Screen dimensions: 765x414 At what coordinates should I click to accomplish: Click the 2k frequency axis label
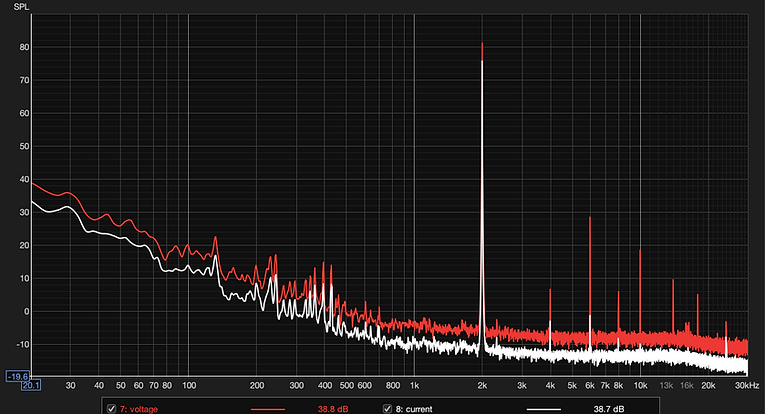click(482, 385)
